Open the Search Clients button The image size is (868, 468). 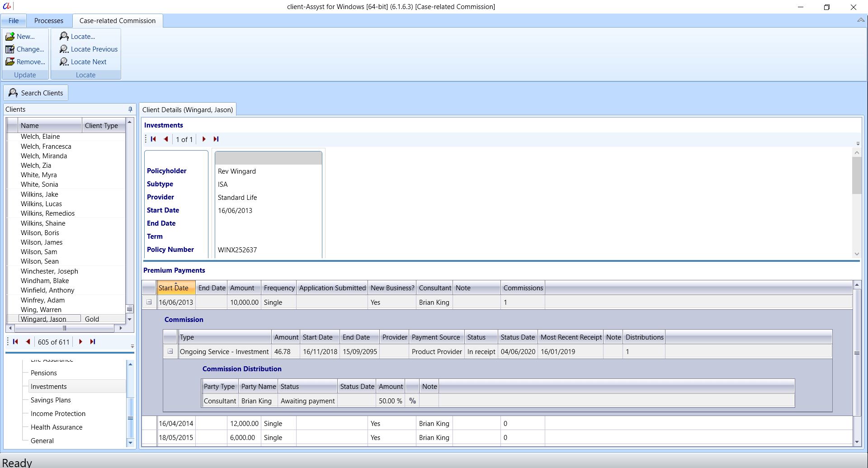pos(36,93)
